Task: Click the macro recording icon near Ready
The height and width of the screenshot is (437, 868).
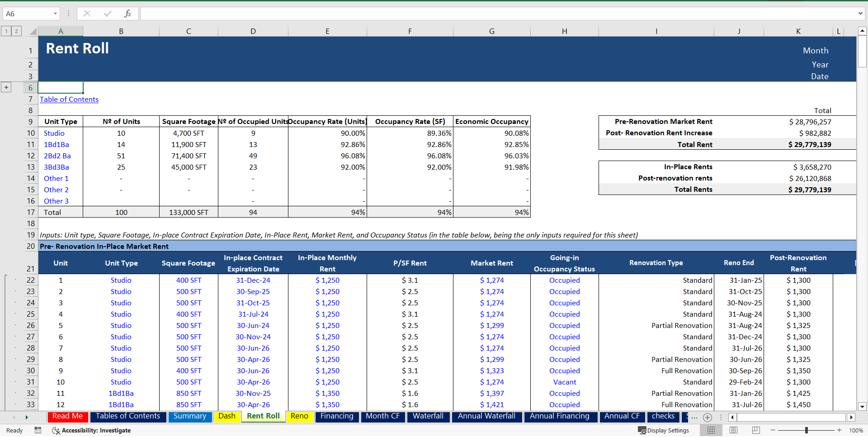Action: [x=38, y=430]
